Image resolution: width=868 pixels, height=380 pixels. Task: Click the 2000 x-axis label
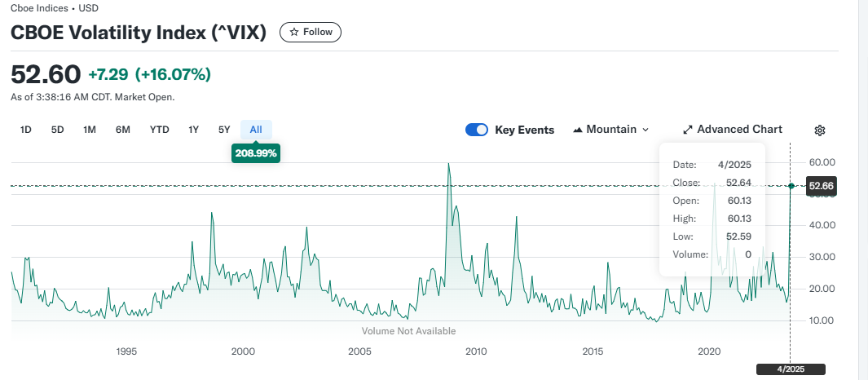pyautogui.click(x=242, y=351)
